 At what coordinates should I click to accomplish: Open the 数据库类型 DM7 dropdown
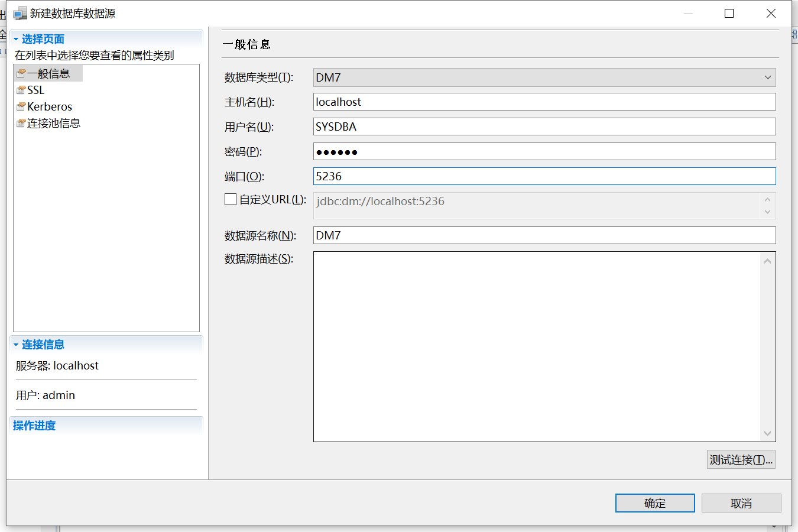[x=544, y=77]
